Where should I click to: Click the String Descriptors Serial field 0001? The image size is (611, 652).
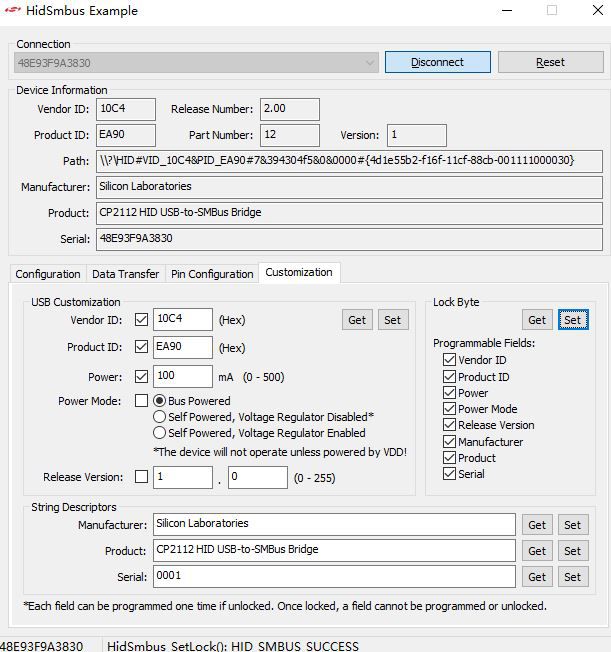pyautogui.click(x=334, y=576)
